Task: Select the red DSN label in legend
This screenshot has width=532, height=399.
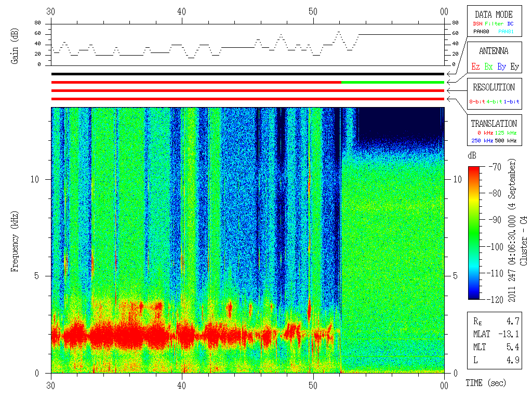Action: pos(478,24)
